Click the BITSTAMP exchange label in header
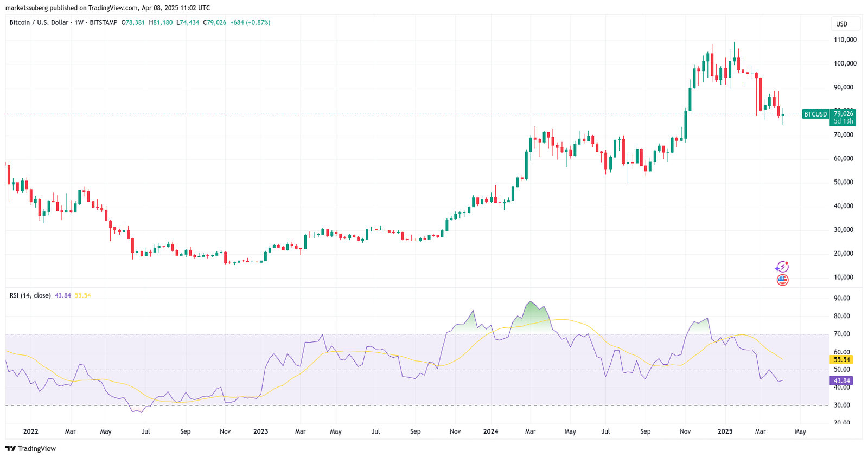 pyautogui.click(x=103, y=22)
